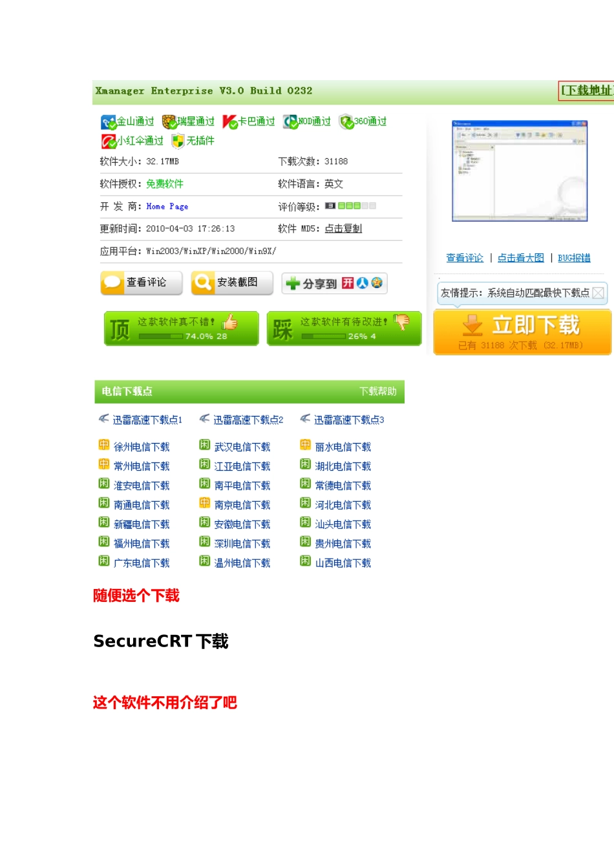Viewport: 614px width, 868px height.
Task: Click 山西电信下载 link
Action: [343, 563]
